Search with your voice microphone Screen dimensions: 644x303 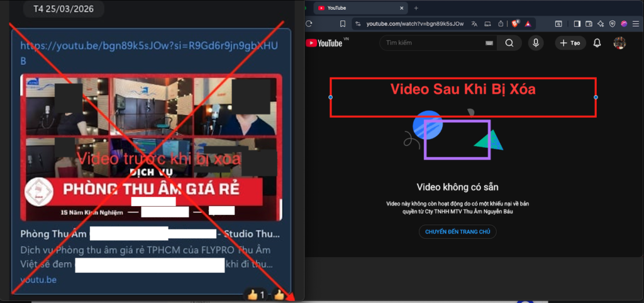tap(536, 43)
